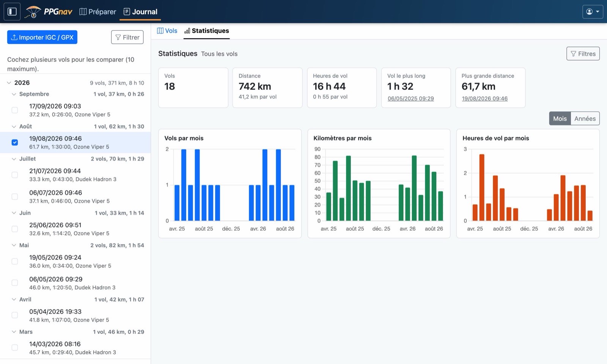Select the Statistiques tab
The width and height of the screenshot is (607, 364).
[206, 31]
